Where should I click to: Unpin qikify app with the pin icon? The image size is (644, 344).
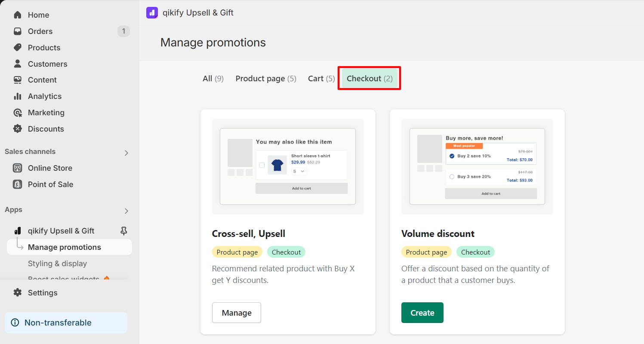(123, 231)
